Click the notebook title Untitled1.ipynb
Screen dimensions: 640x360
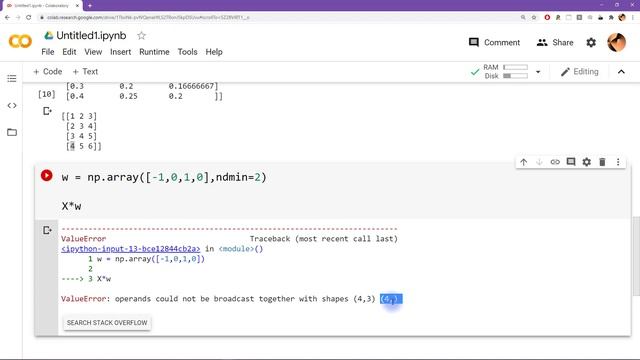point(91,36)
